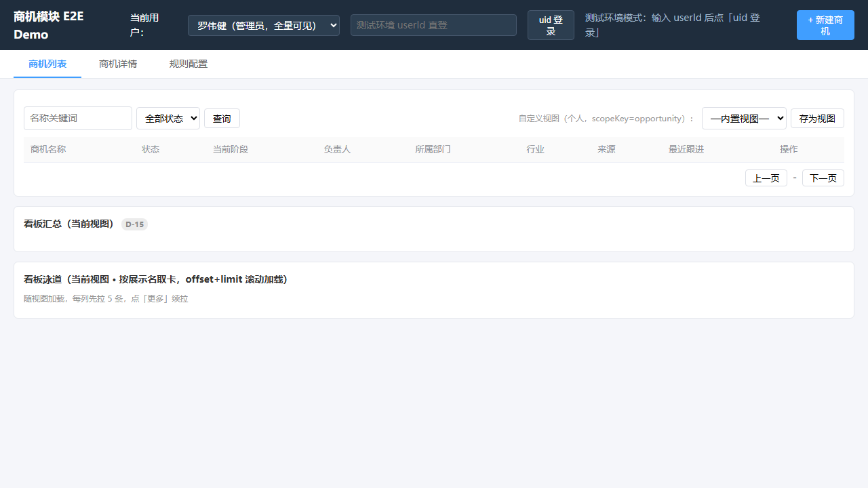Create a new opportunity with 新建商机
The height and width of the screenshot is (488, 868).
point(825,26)
